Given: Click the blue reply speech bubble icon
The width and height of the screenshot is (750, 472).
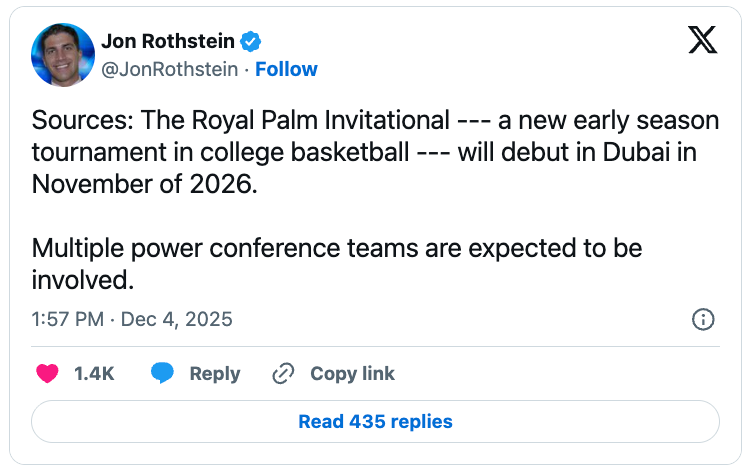Looking at the screenshot, I should [163, 374].
